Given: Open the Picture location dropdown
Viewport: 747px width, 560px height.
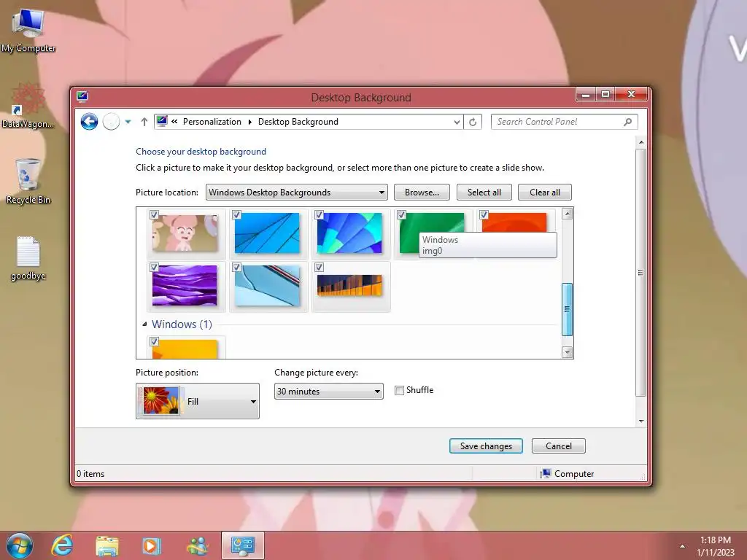Looking at the screenshot, I should [x=296, y=192].
